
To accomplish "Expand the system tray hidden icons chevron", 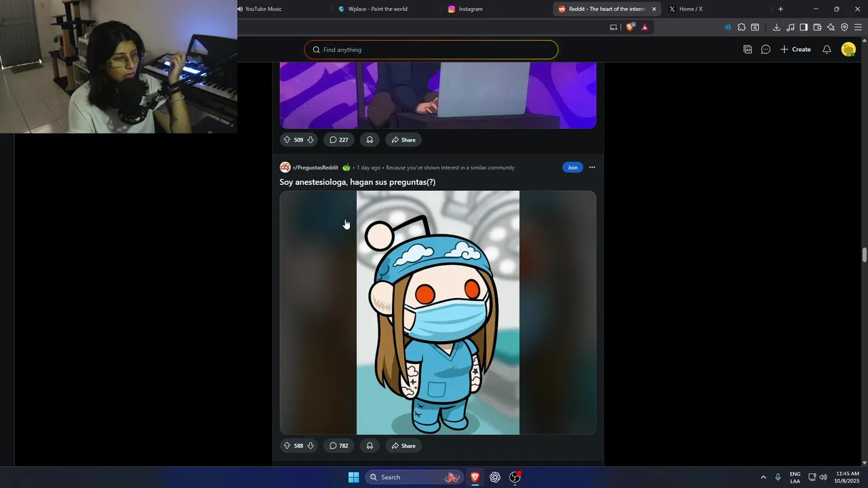I will coord(763,477).
